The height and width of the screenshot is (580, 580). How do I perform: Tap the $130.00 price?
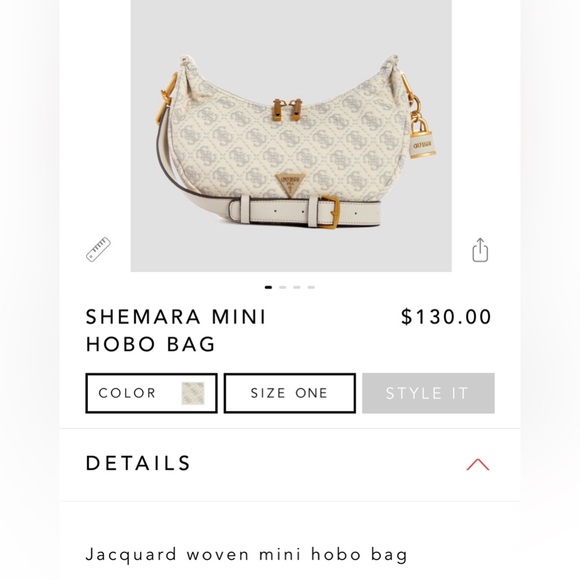446,317
